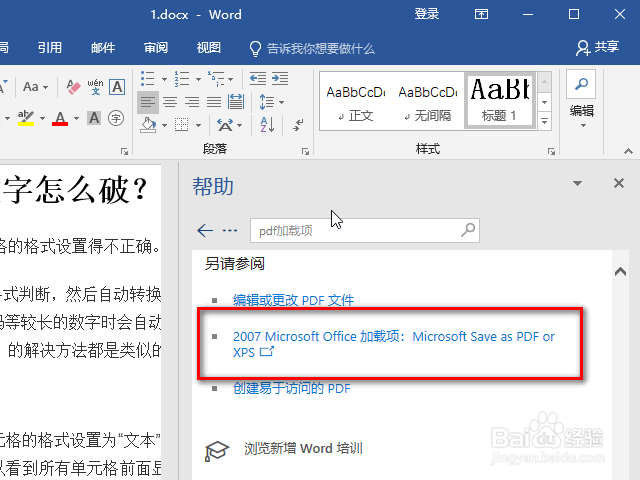
Task: Open the 邮件 tab
Action: click(x=103, y=48)
